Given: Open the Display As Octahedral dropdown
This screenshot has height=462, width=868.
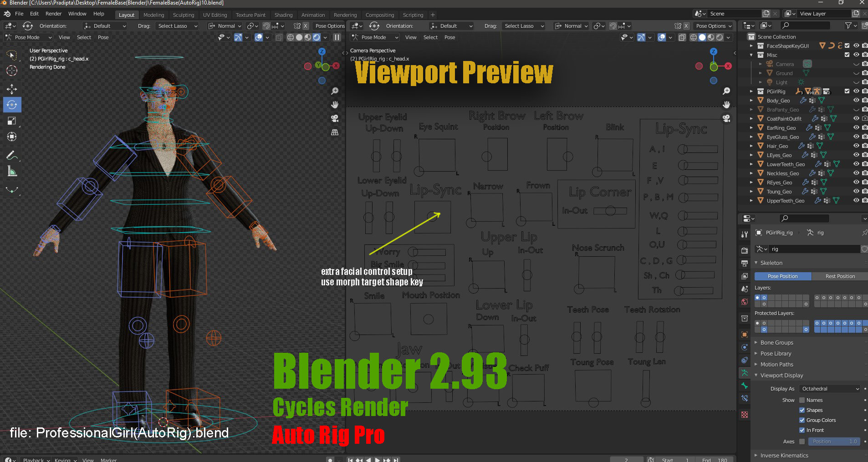Looking at the screenshot, I should 830,389.
